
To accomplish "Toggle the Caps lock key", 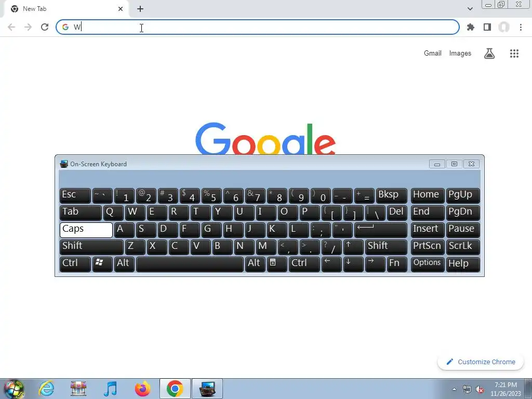I will pyautogui.click(x=86, y=230).
